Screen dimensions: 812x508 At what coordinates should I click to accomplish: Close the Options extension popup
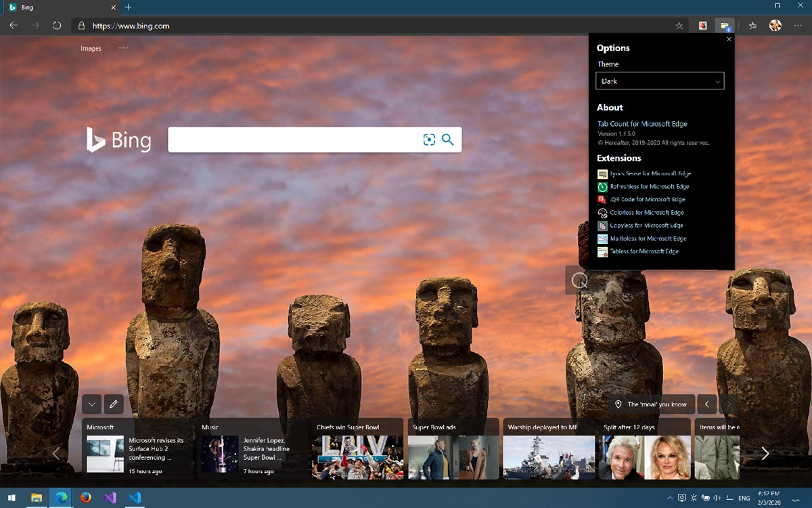click(x=729, y=39)
